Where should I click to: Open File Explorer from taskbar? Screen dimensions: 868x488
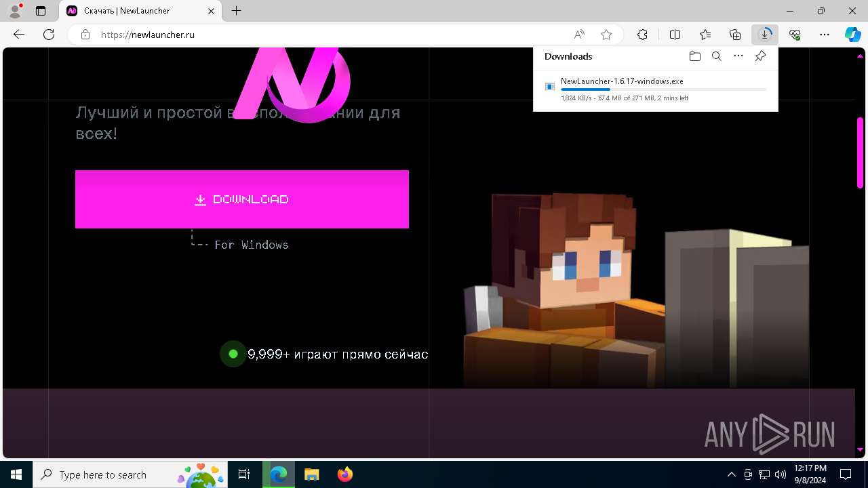pos(311,474)
